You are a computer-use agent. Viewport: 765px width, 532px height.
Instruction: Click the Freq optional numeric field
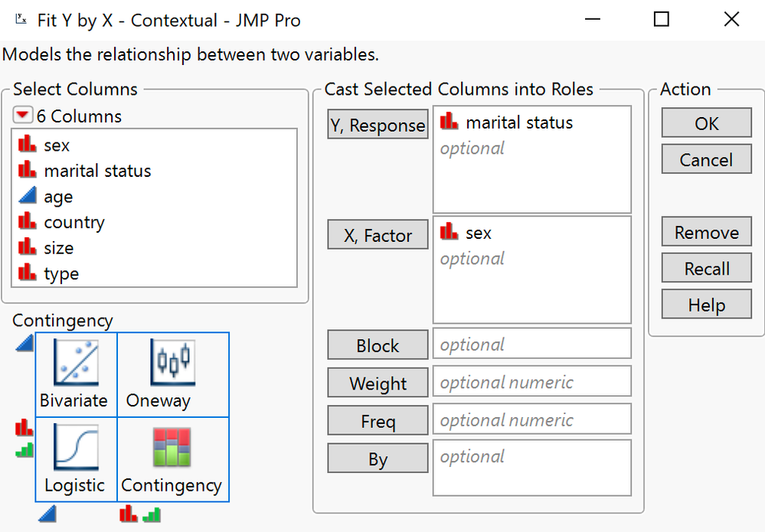(x=531, y=419)
